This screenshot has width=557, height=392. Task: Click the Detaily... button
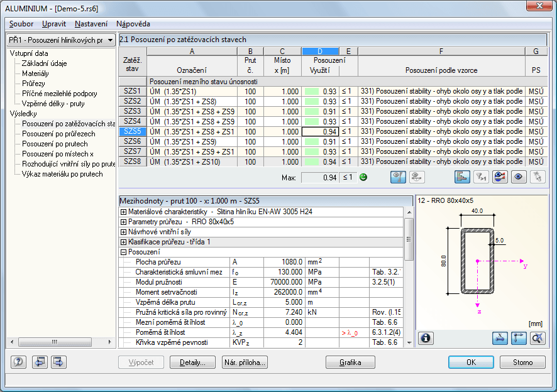192,362
